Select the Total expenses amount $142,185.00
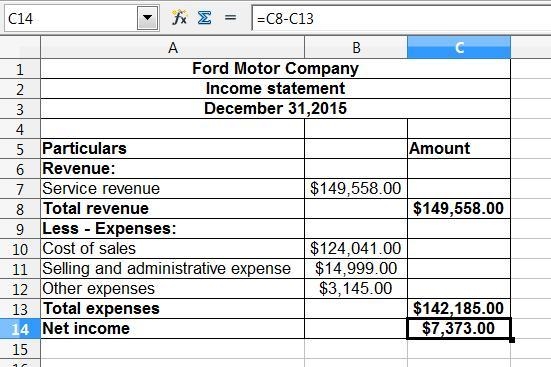 point(459,309)
